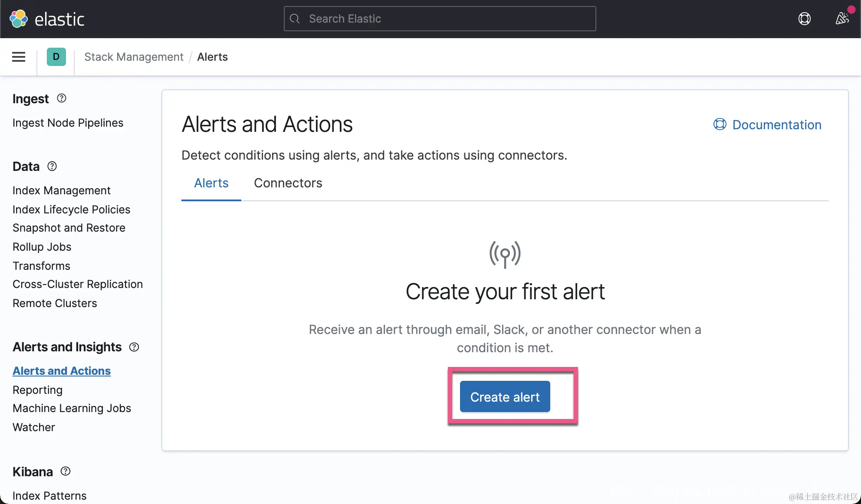The width and height of the screenshot is (861, 504).
Task: Open Index Management in sidebar
Action: (61, 190)
